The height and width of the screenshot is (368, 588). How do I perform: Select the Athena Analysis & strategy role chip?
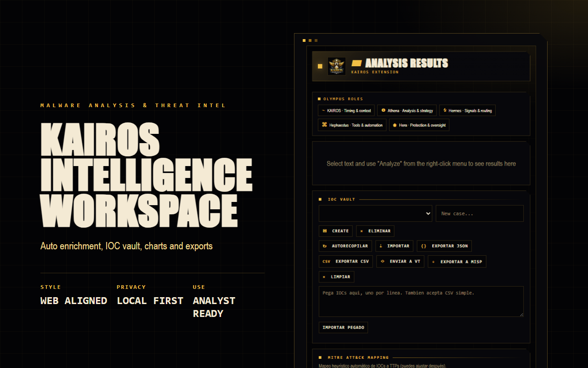[x=407, y=110]
